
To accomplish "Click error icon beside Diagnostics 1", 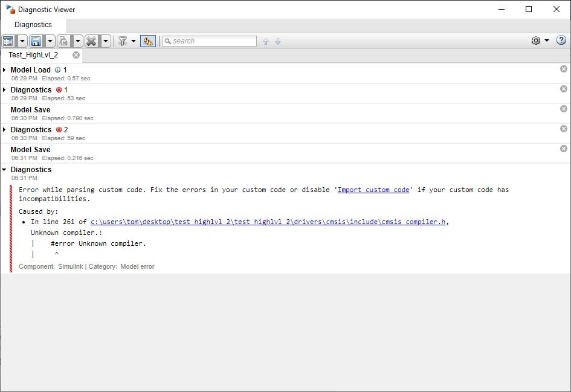I will pos(59,89).
